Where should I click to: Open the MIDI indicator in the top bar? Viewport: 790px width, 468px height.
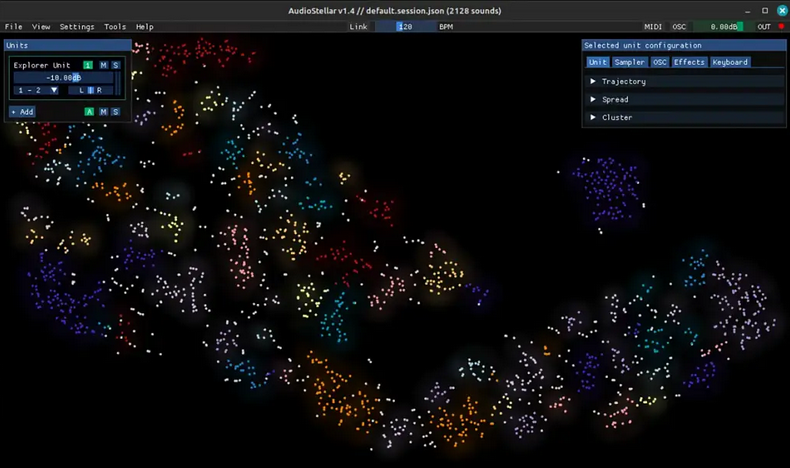pyautogui.click(x=653, y=27)
